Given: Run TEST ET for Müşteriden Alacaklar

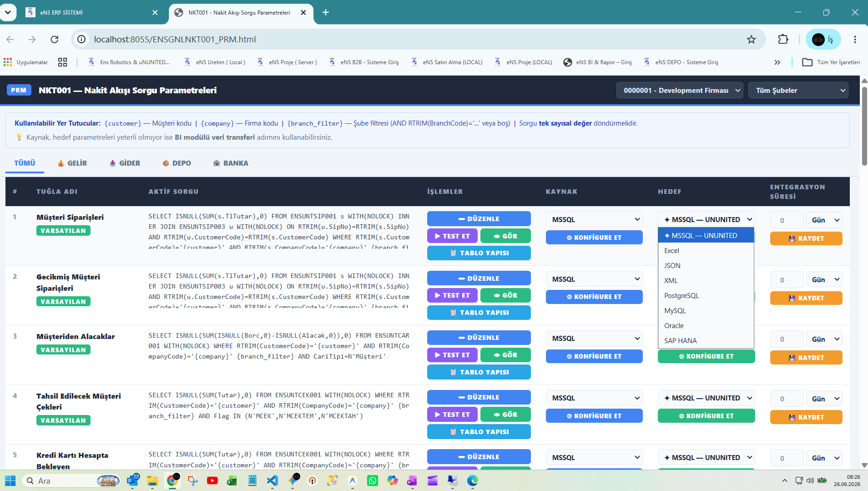Looking at the screenshot, I should coord(452,355).
